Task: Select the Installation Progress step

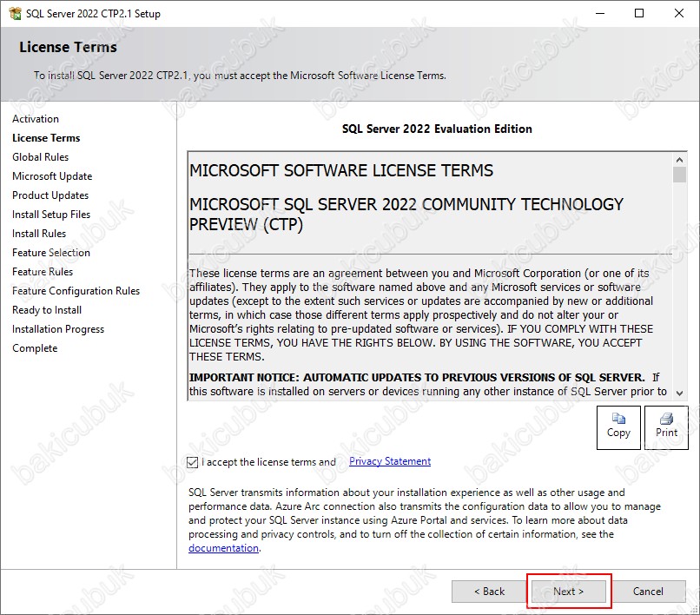Action: point(58,329)
